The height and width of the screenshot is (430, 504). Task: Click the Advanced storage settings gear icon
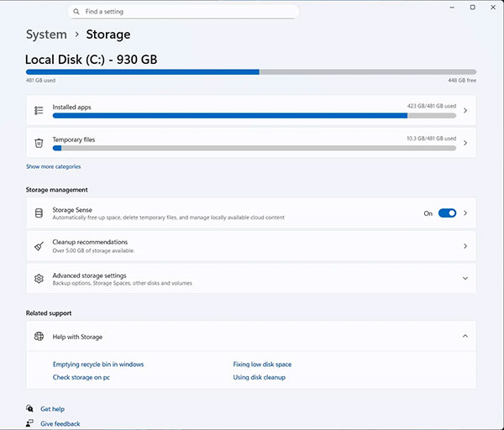pyautogui.click(x=39, y=278)
